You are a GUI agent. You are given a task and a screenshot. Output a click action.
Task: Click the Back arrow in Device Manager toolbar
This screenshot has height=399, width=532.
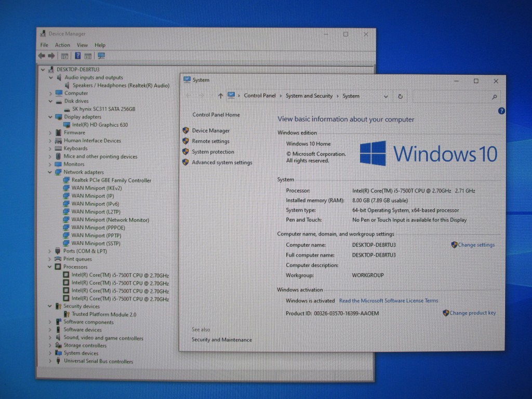tap(42, 56)
